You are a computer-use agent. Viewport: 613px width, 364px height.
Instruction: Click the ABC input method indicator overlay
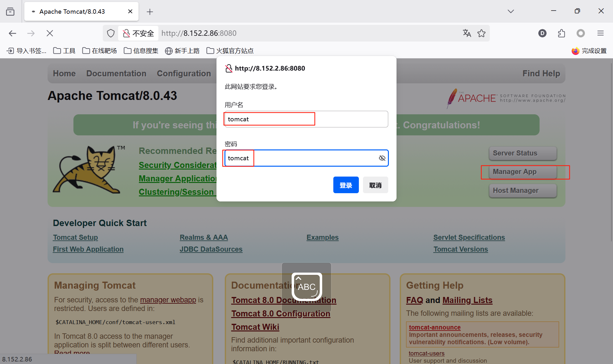coord(306,287)
